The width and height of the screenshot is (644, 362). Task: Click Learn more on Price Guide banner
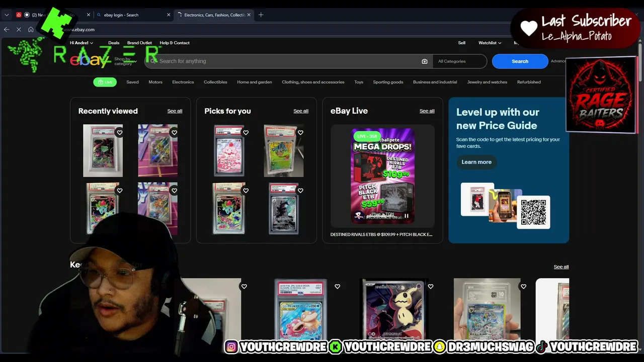tap(476, 162)
